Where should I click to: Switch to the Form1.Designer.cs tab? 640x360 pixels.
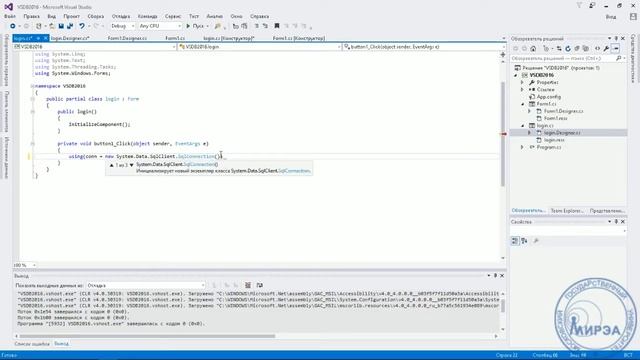click(x=127, y=38)
